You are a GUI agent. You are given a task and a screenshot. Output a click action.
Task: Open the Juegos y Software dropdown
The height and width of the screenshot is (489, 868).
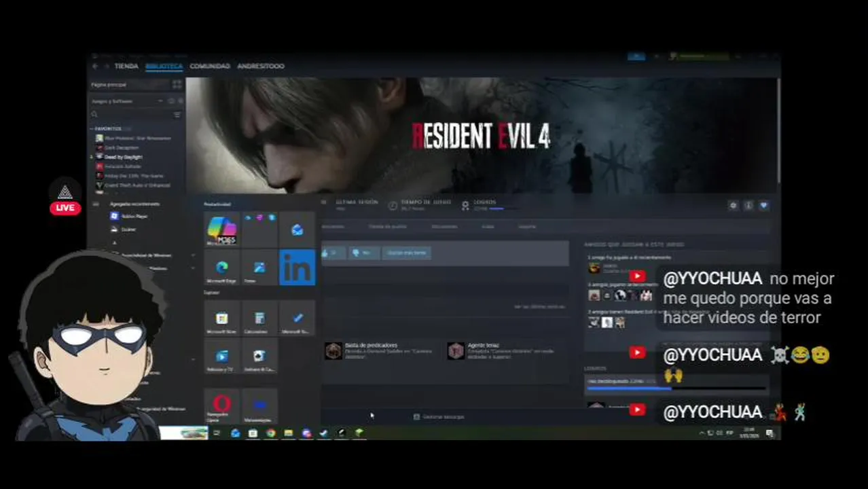(127, 101)
